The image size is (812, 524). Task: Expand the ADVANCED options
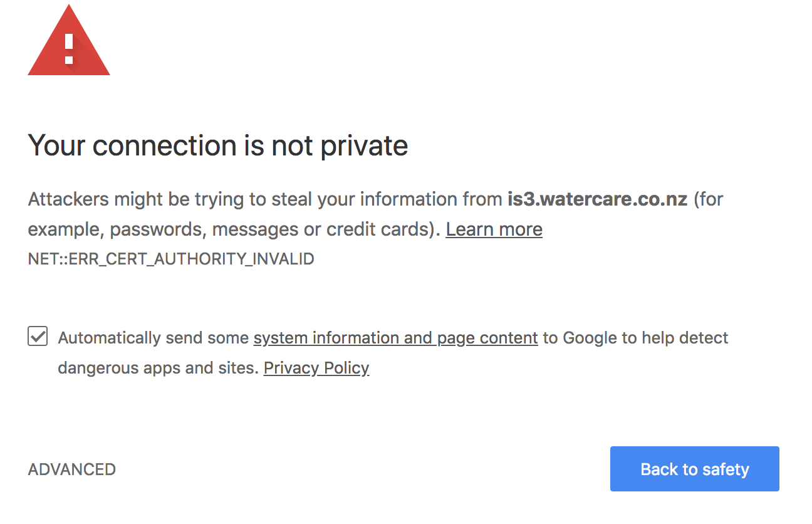72,469
